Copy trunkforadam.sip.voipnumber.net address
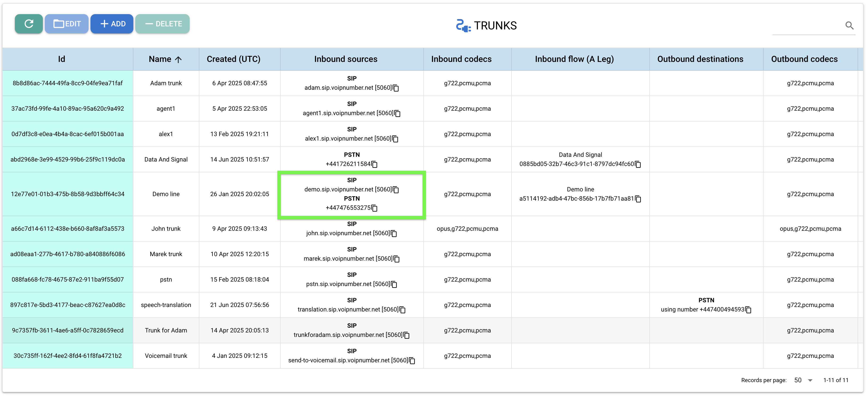The height and width of the screenshot is (396, 868). (406, 335)
